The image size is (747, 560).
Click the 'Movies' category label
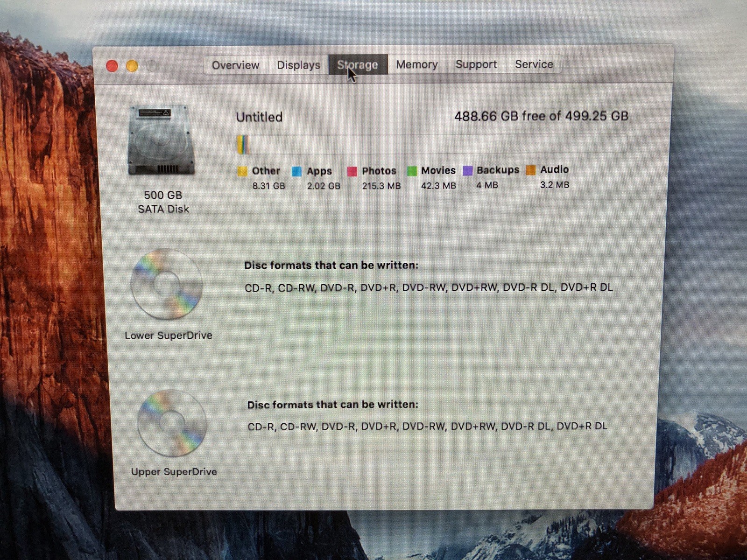(438, 170)
